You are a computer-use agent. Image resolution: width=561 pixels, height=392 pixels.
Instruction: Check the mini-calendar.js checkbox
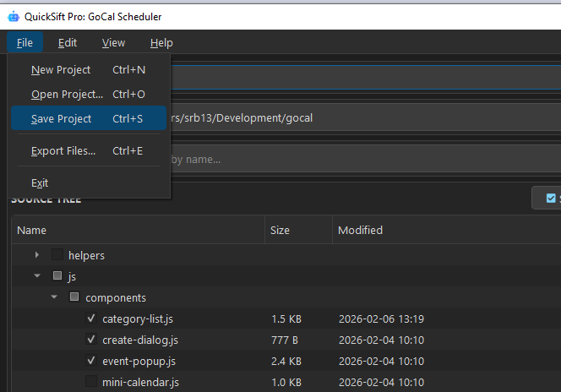[x=91, y=382]
